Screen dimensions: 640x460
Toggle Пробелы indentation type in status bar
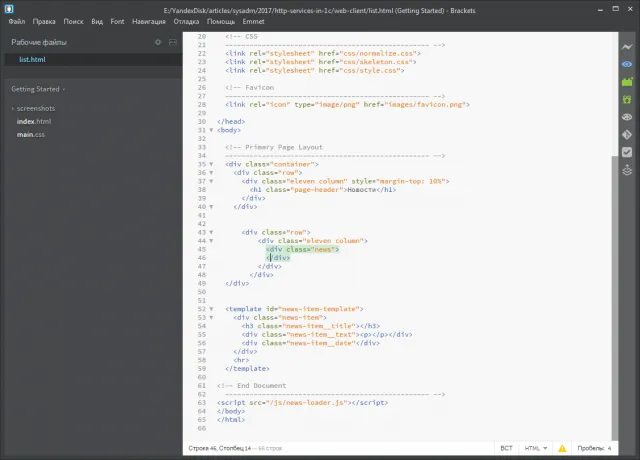[591, 448]
